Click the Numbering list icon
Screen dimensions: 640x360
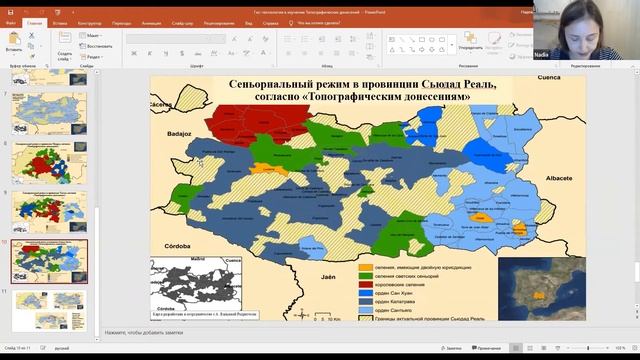[304, 39]
